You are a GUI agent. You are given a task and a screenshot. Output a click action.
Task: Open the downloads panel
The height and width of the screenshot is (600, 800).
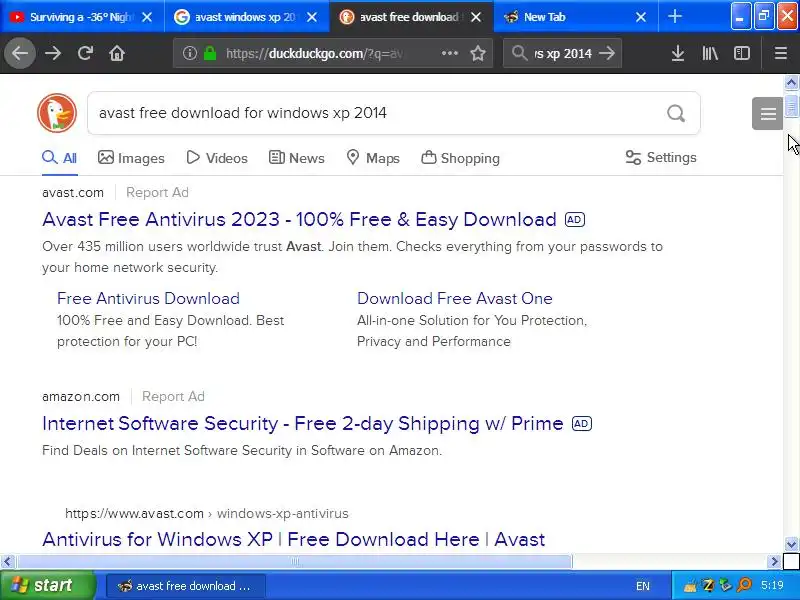[678, 53]
